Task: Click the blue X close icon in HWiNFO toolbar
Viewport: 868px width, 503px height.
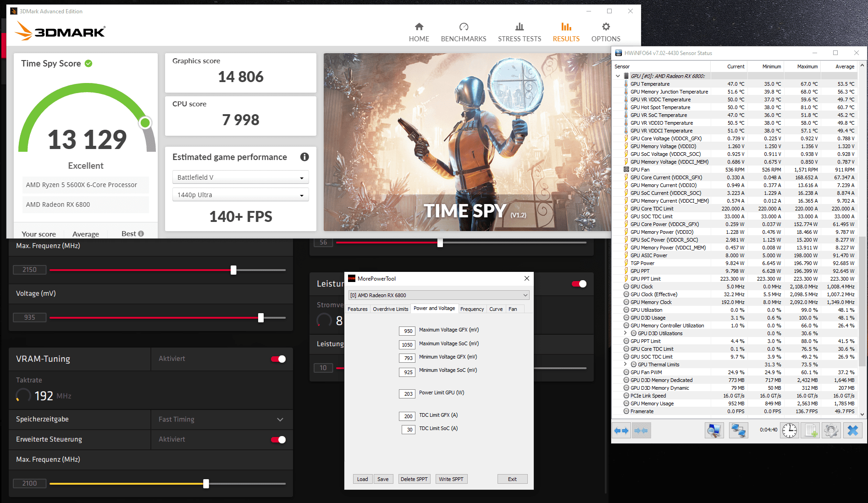Action: pyautogui.click(x=853, y=431)
